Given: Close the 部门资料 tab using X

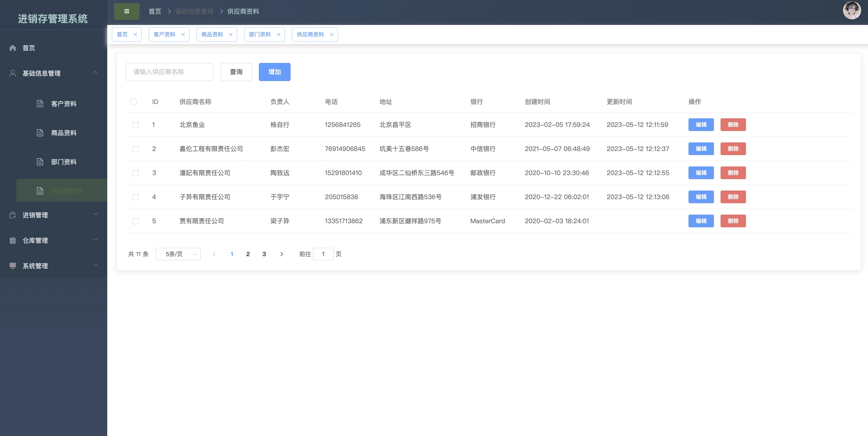Looking at the screenshot, I should pos(278,35).
